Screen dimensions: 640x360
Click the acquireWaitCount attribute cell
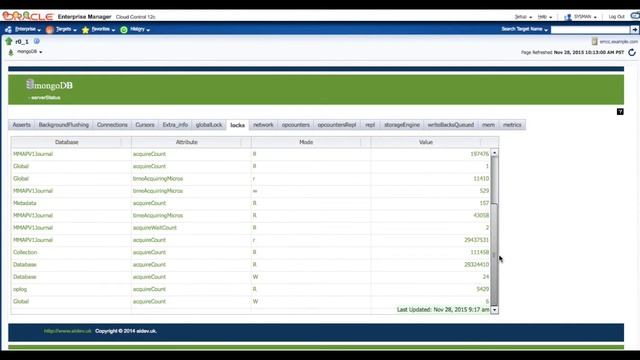coord(155,228)
